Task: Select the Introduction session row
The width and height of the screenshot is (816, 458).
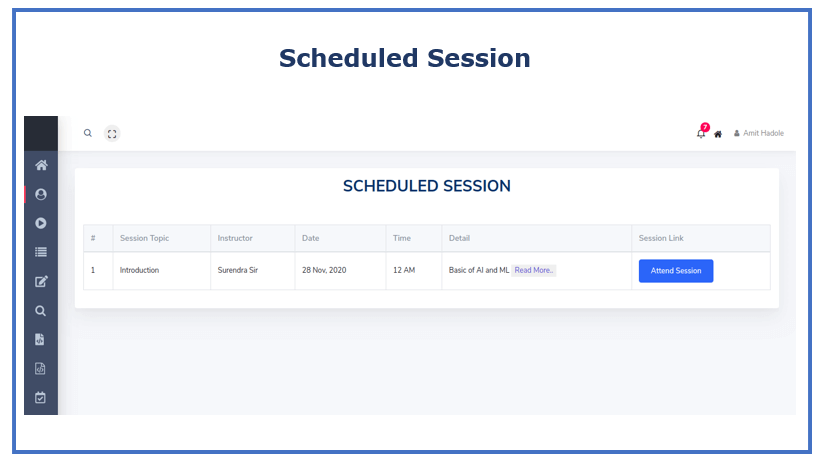Action: click(x=427, y=271)
